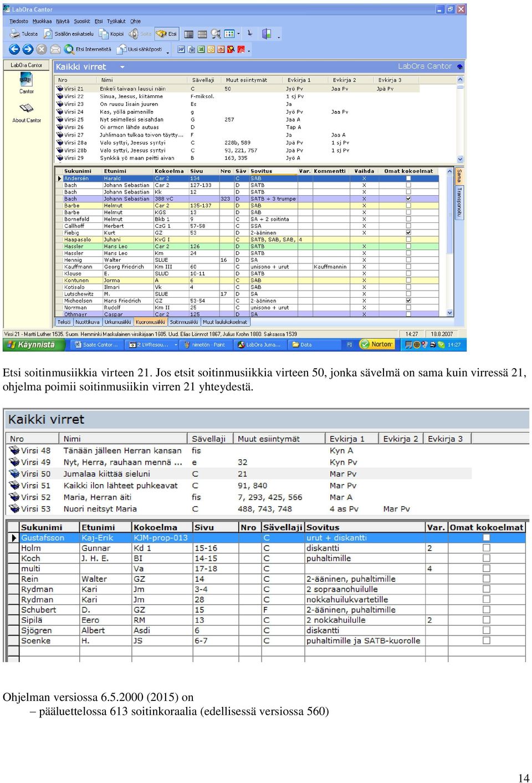Expand the LWResou taskbar group arrow
This screenshot has height=783, width=532.
click(x=176, y=345)
